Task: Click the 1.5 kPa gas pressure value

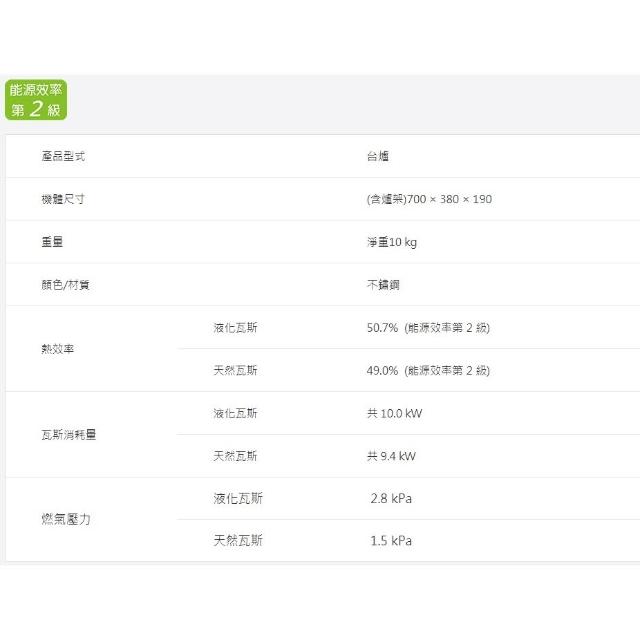Action: (x=391, y=541)
